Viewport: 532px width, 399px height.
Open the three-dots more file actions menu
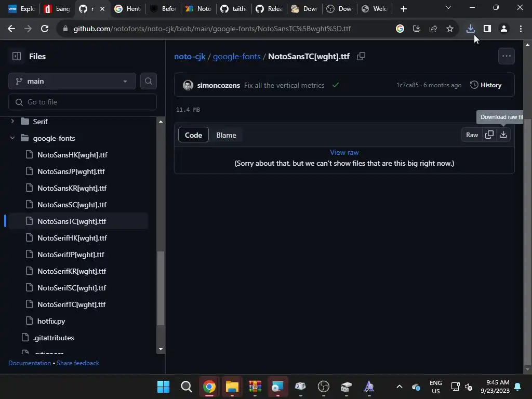click(506, 56)
